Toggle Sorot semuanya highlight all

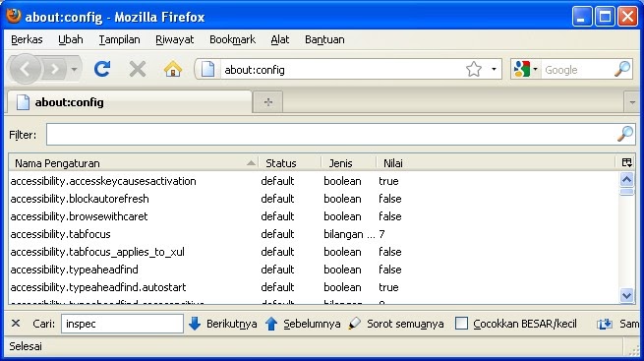click(396, 324)
